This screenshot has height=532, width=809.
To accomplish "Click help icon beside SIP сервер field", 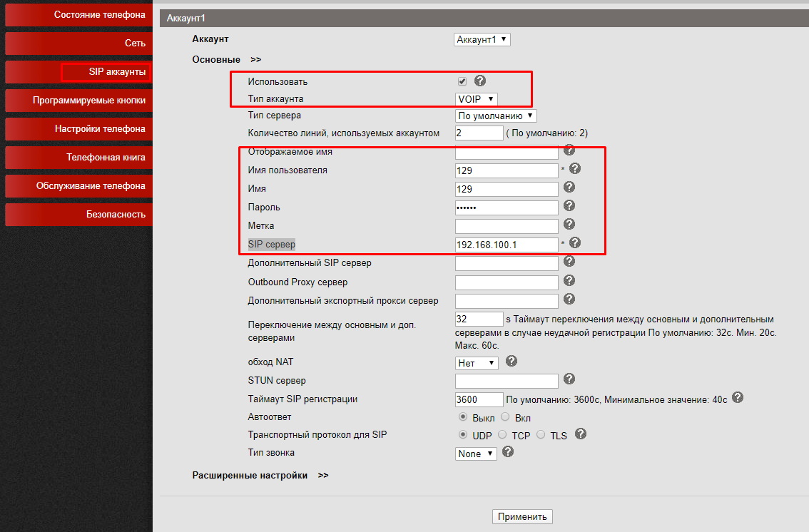I will [574, 243].
